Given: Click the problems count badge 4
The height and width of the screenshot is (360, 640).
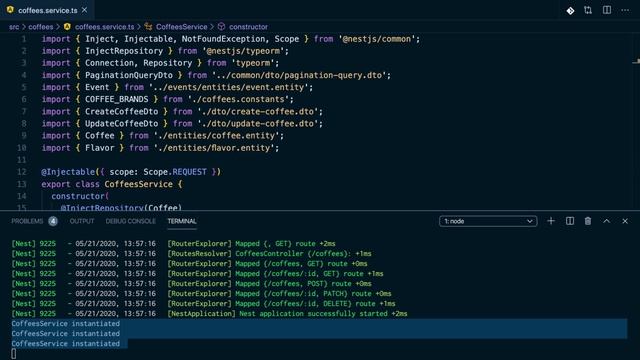Looking at the screenshot, I should [53, 221].
